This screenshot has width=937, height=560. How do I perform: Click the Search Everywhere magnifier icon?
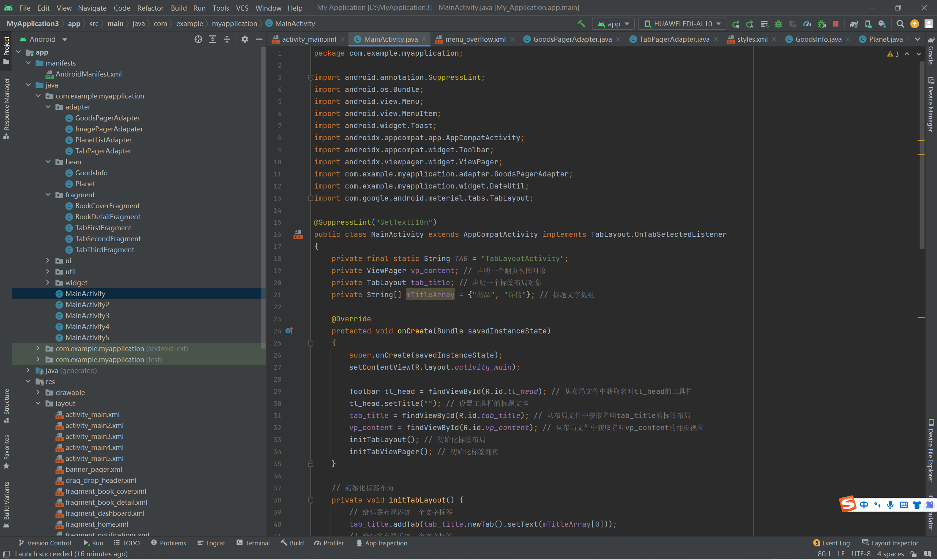pyautogui.click(x=900, y=24)
